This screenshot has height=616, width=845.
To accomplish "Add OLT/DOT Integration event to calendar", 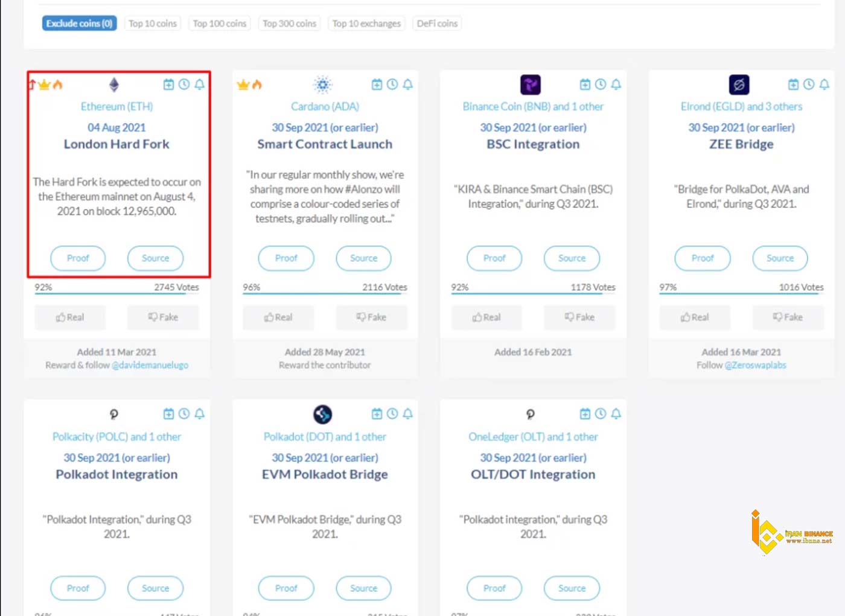I will point(585,414).
